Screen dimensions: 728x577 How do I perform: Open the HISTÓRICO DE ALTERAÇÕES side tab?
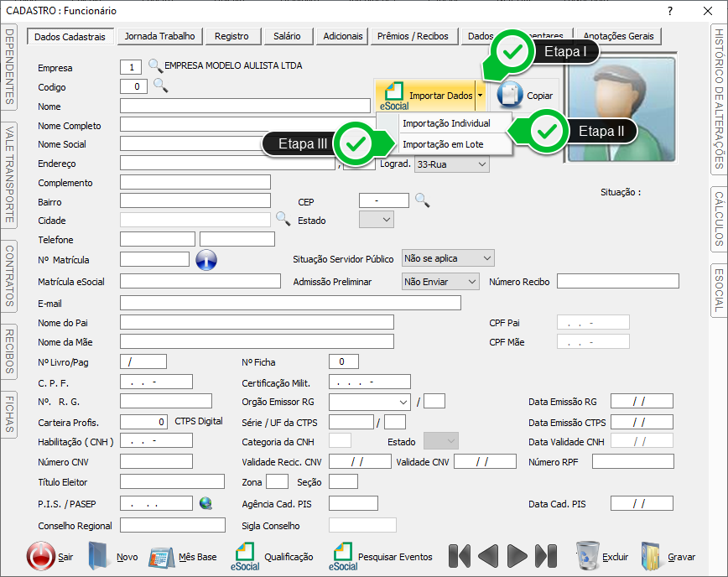[x=719, y=99]
